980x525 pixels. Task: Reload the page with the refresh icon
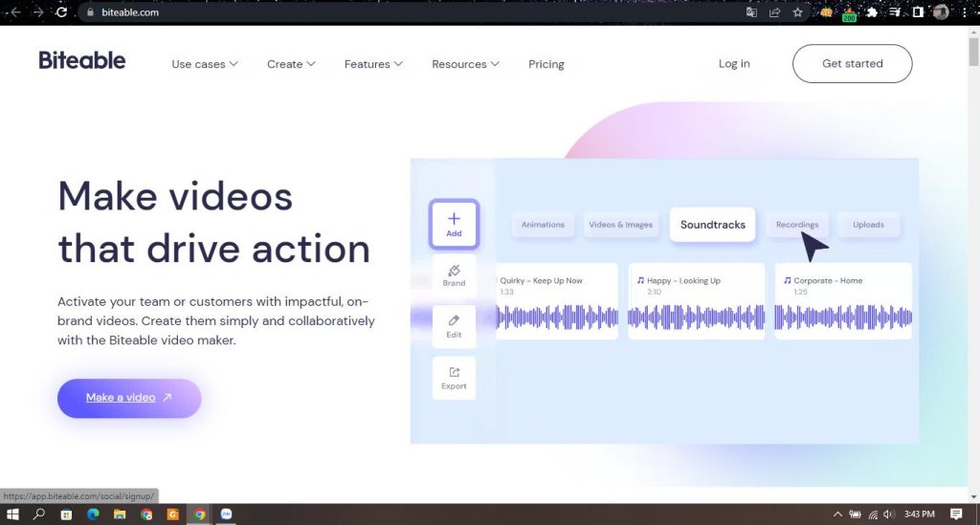coord(61,11)
